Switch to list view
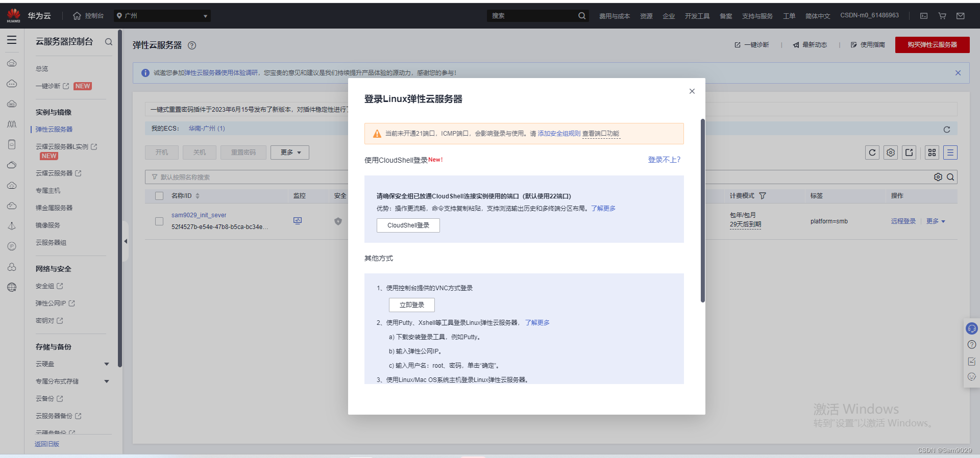The image size is (980, 458). coord(950,152)
